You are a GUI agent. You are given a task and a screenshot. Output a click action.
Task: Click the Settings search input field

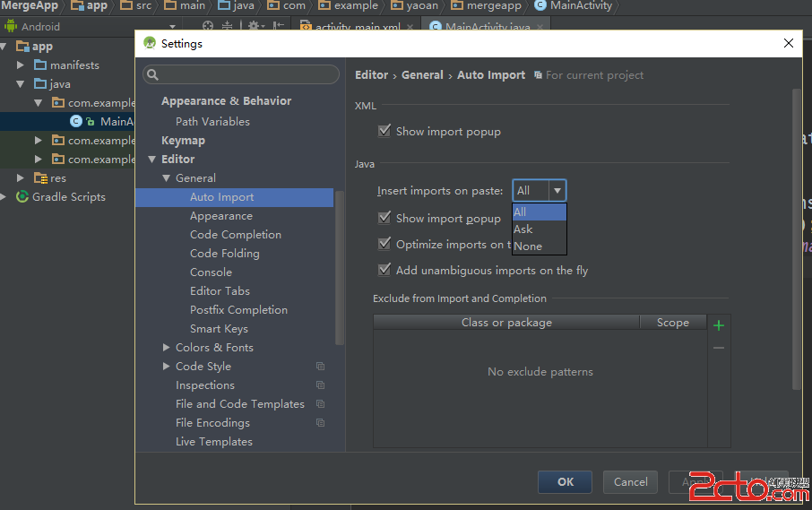coord(241,74)
